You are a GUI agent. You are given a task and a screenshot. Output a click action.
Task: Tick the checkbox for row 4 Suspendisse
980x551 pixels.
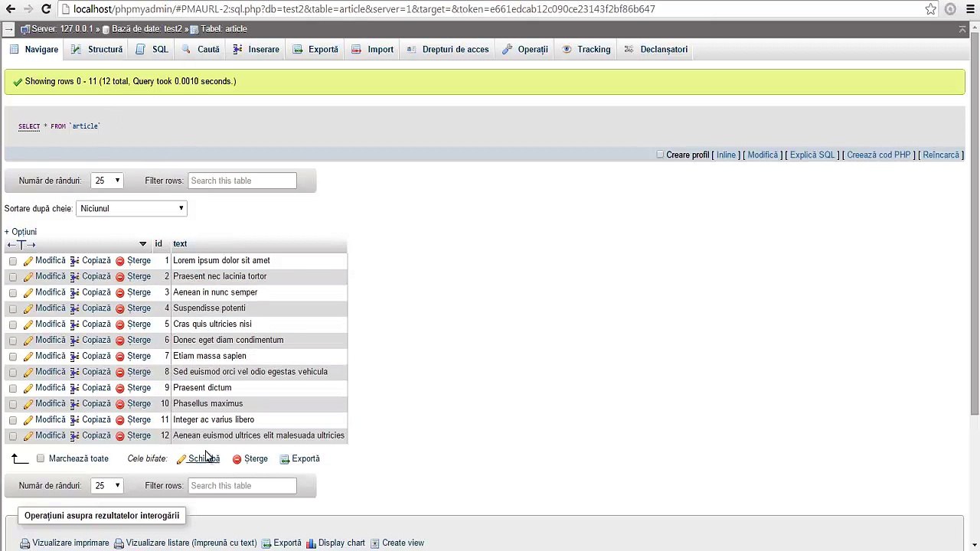13,308
